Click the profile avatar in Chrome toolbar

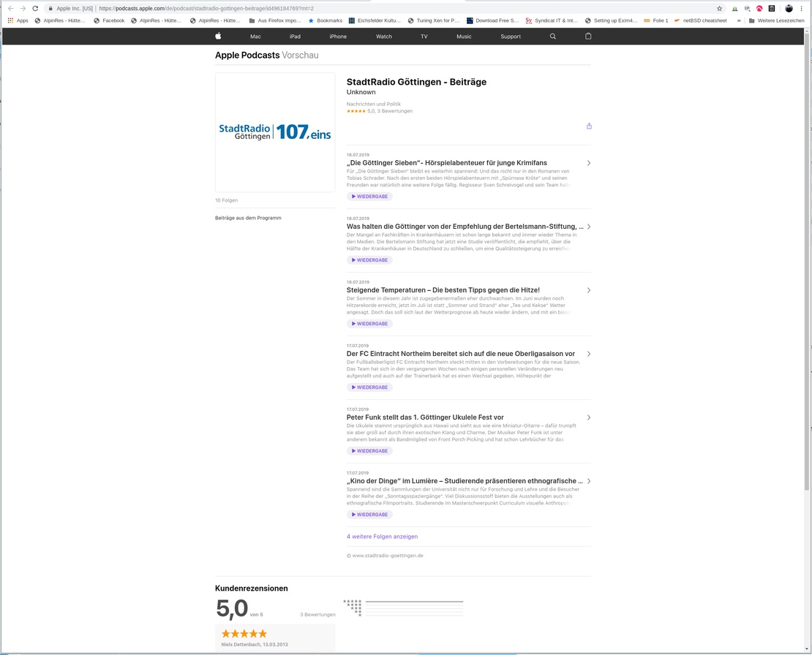(x=789, y=8)
